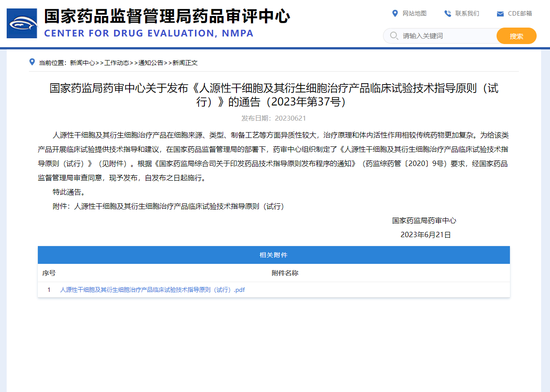Click the Chinese site title 国家药品监督管理局药品审评中心
This screenshot has height=392, width=550.
pos(167,16)
